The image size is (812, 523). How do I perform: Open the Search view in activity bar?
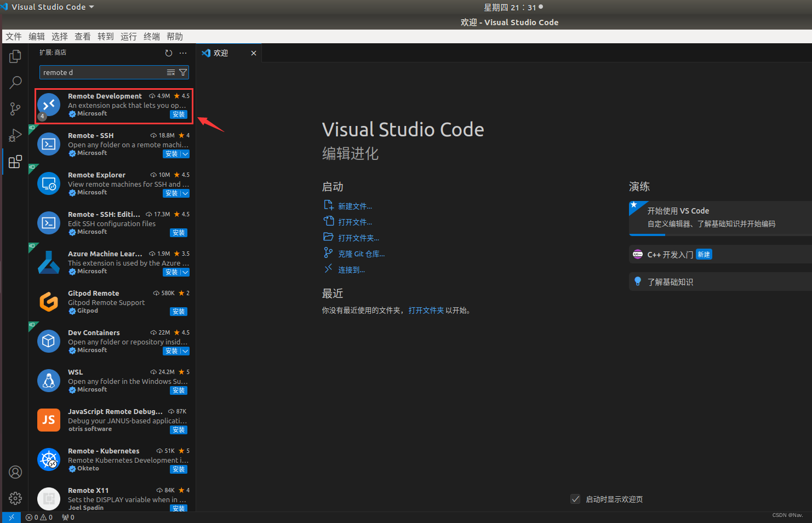[15, 83]
